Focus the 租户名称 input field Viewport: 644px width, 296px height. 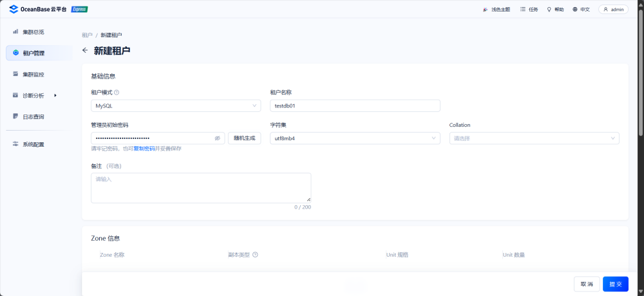pos(355,106)
